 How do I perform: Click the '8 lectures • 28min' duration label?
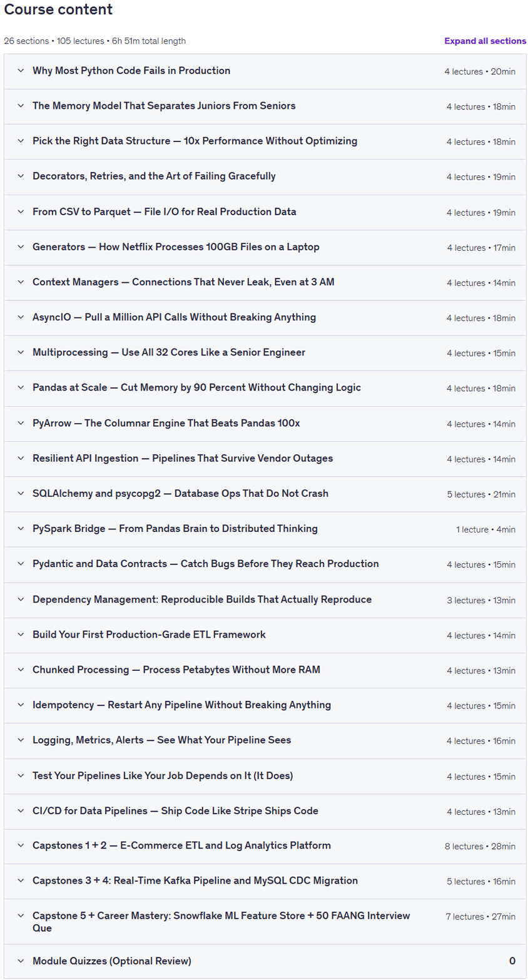pos(480,847)
